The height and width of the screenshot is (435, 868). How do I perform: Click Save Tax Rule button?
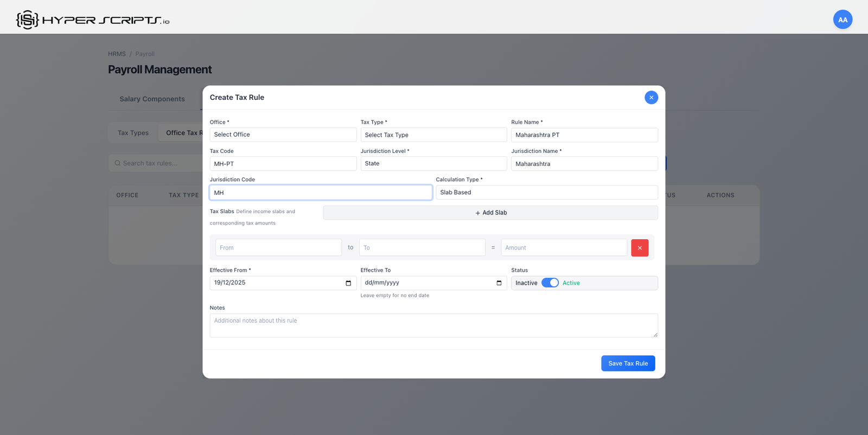tap(628, 363)
